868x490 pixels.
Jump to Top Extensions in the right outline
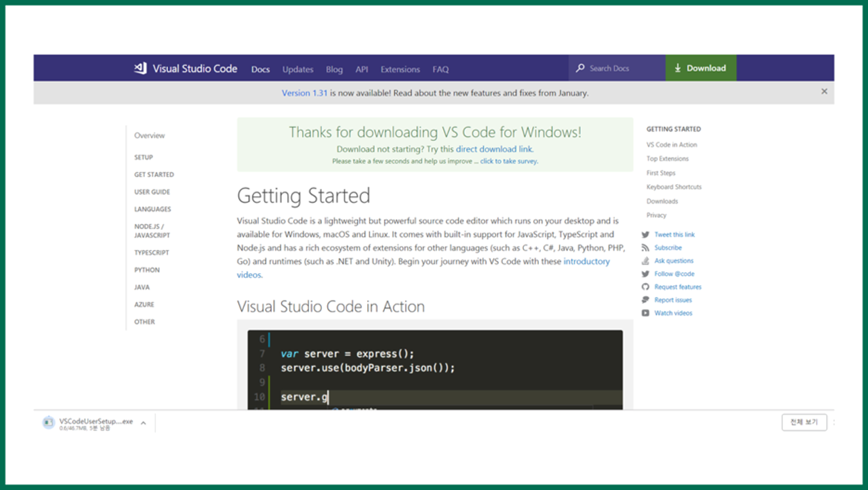tap(667, 159)
